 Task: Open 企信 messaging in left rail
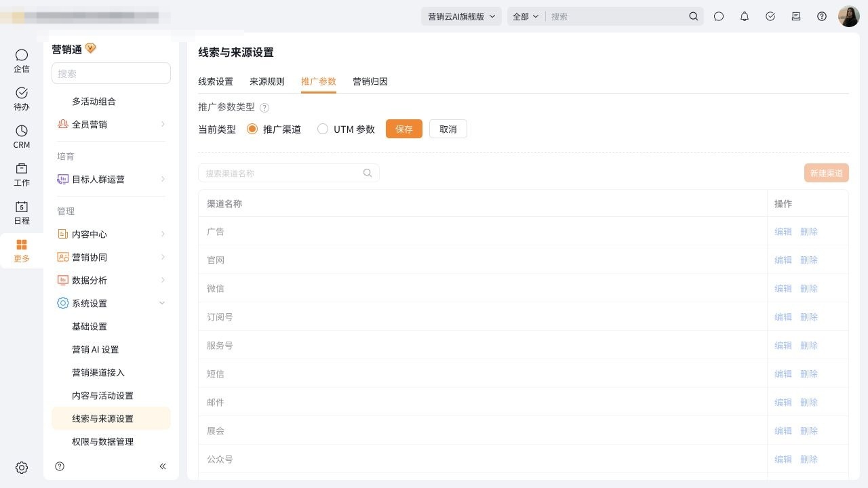pyautogui.click(x=22, y=60)
